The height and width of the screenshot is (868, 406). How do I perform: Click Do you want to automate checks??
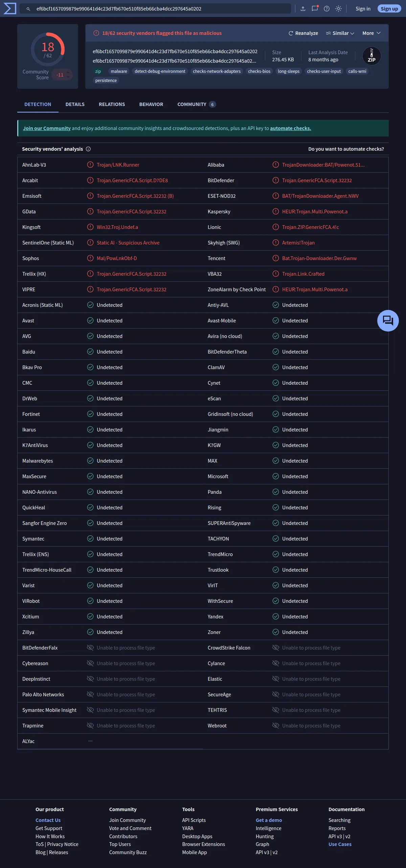coord(346,149)
